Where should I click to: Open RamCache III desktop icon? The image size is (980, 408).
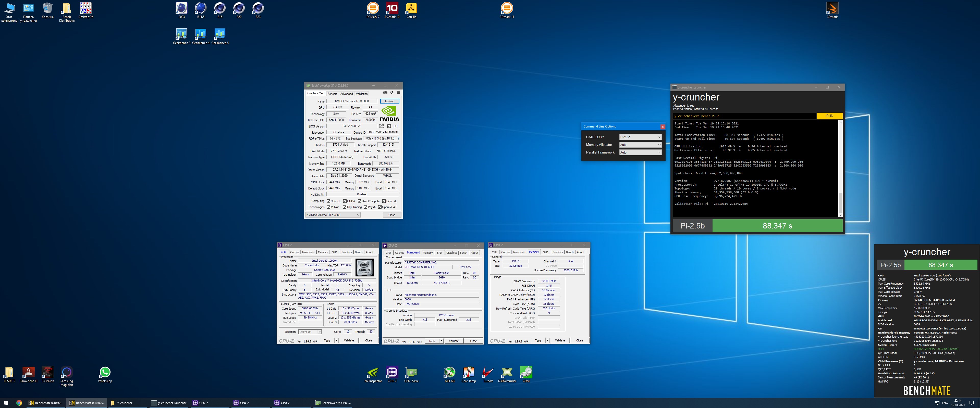tap(29, 374)
